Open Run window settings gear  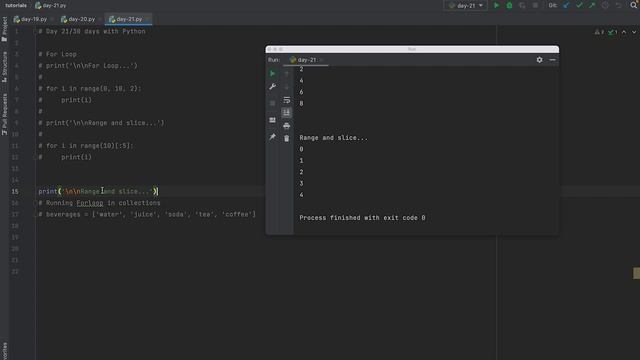pyautogui.click(x=539, y=60)
